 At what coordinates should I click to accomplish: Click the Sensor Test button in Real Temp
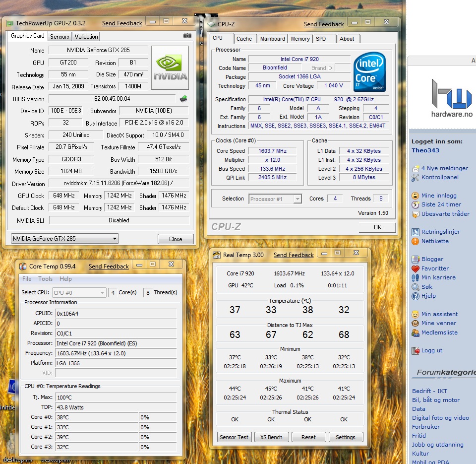234,437
